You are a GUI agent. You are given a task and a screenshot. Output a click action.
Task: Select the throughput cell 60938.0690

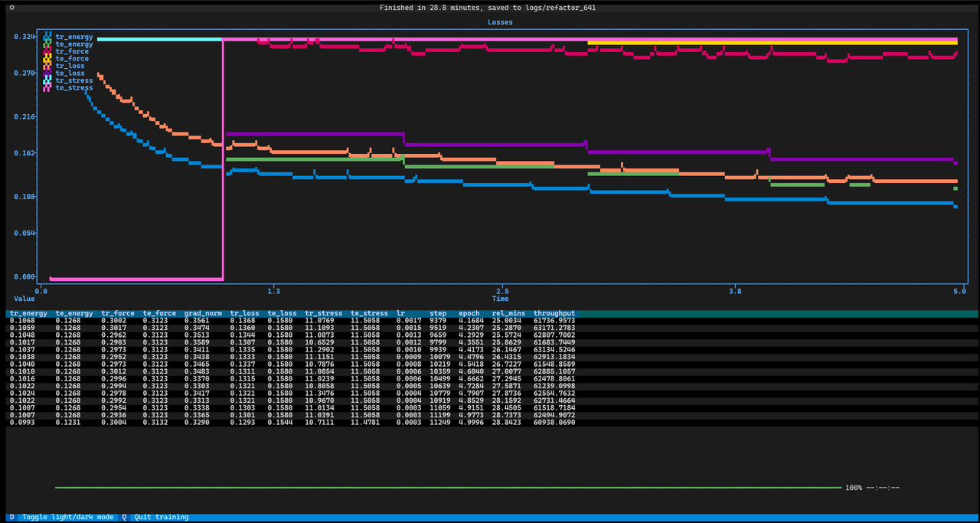pos(554,422)
